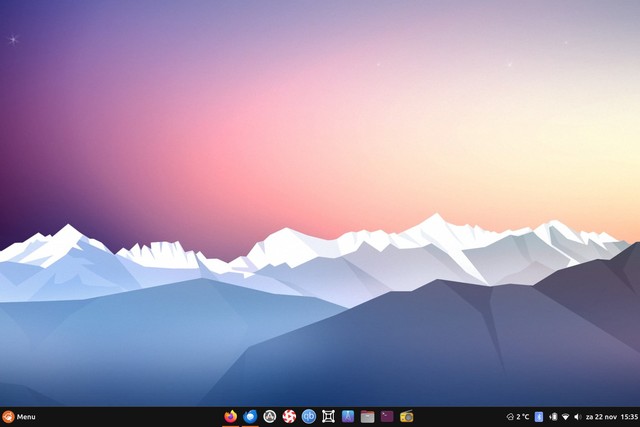Click the Ubuntu Budgie logo beside Menu
640x427 pixels.
pyautogui.click(x=8, y=417)
